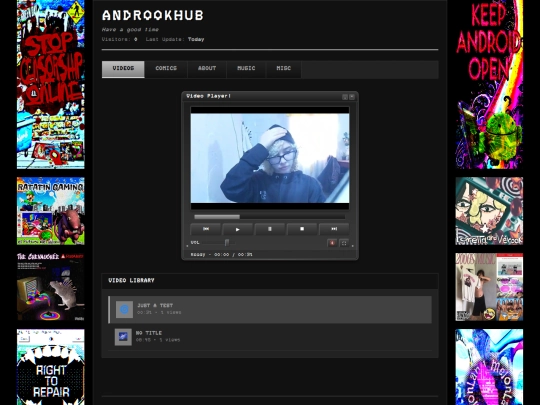Open the VIDEOS tab

point(123,69)
